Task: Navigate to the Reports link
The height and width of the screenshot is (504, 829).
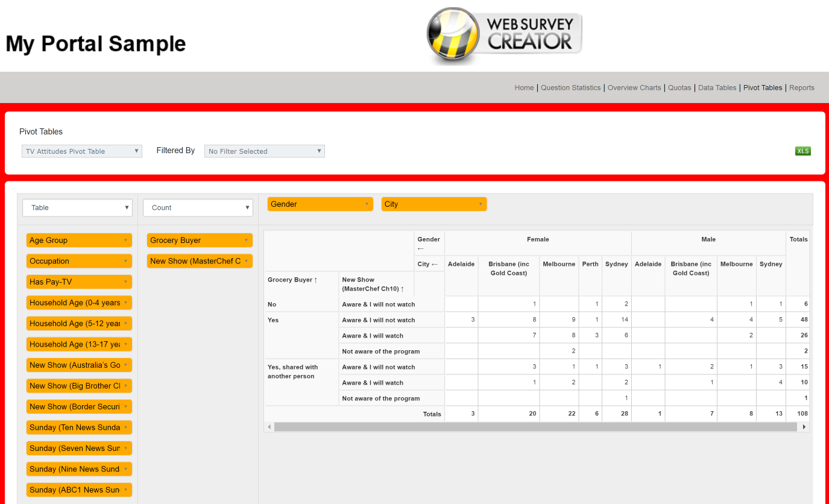Action: coord(801,88)
